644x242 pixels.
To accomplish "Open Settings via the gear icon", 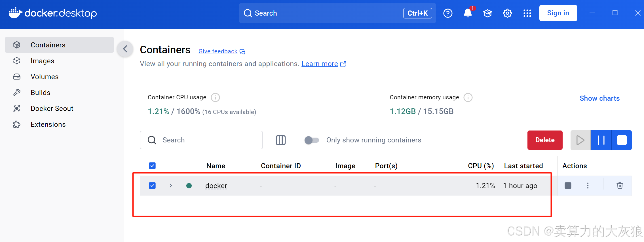I will pyautogui.click(x=507, y=13).
